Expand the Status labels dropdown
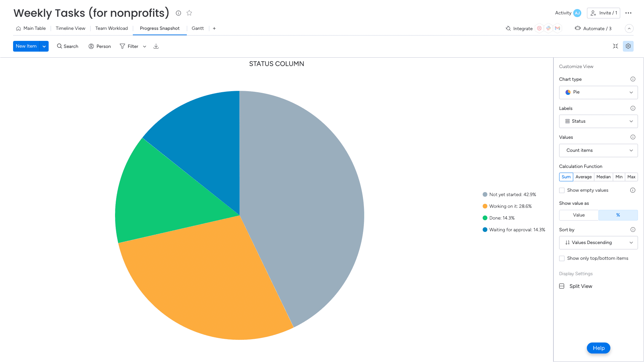The image size is (644, 362). coord(598,121)
